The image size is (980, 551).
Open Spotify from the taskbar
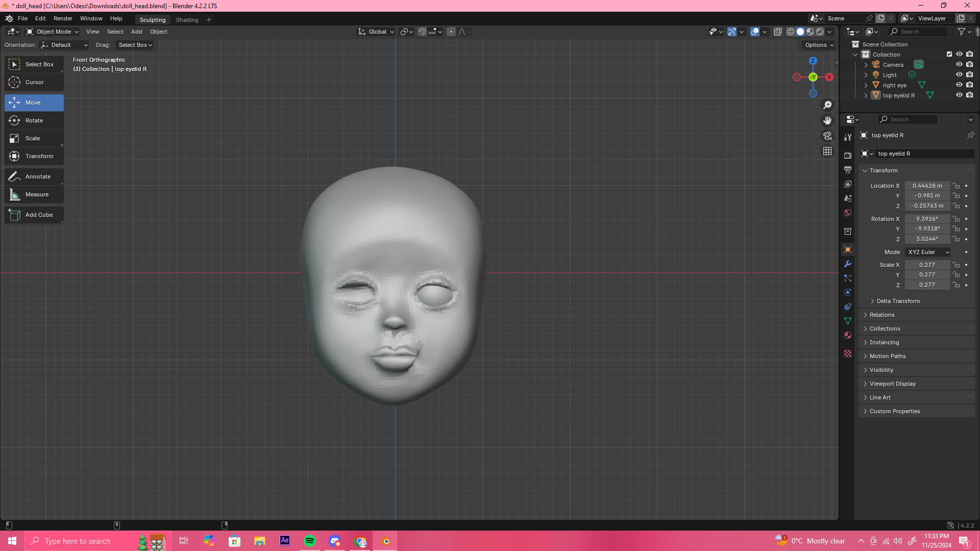point(310,541)
